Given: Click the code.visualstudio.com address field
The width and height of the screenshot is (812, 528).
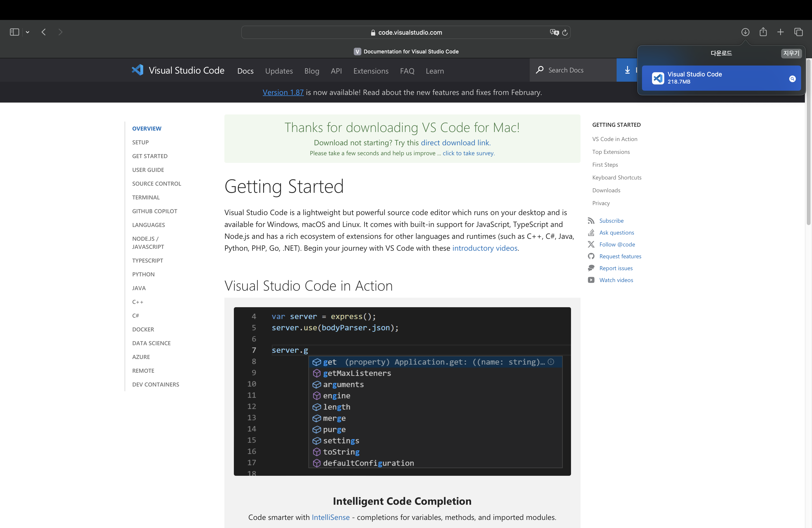Looking at the screenshot, I should [x=406, y=32].
